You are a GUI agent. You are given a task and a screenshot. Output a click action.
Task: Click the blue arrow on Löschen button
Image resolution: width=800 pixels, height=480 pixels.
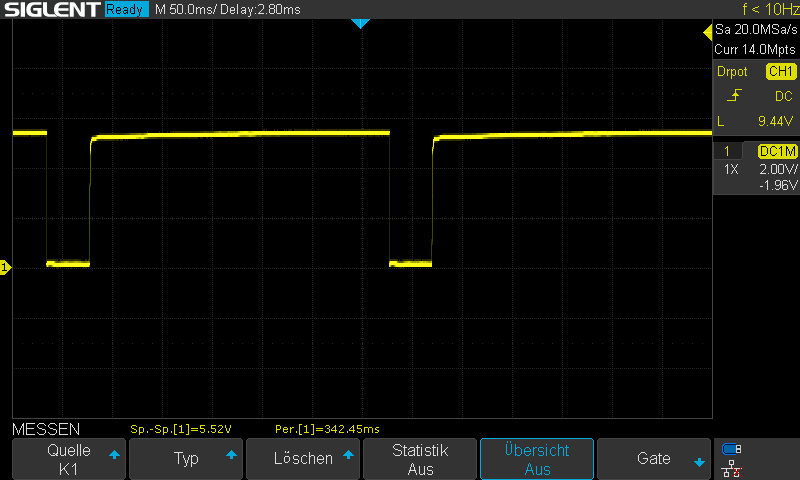[348, 454]
